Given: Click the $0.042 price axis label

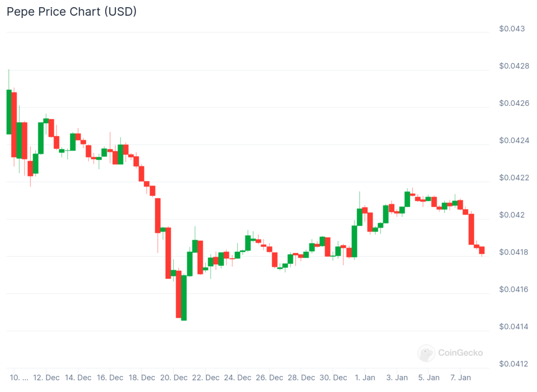Looking at the screenshot, I should coord(512,215).
